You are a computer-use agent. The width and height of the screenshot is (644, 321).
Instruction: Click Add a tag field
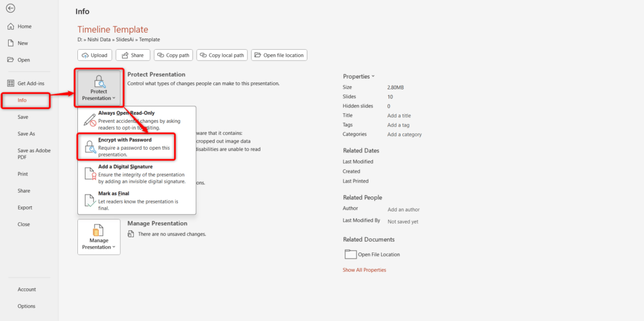398,125
